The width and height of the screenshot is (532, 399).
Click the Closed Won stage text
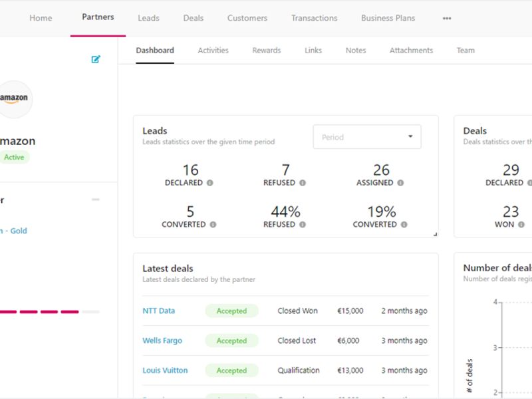(x=297, y=311)
